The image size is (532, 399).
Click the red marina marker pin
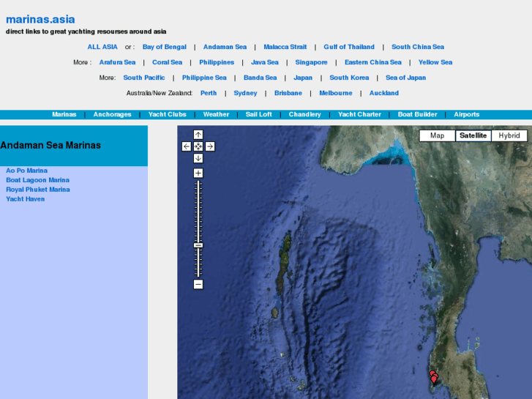[x=433, y=377]
